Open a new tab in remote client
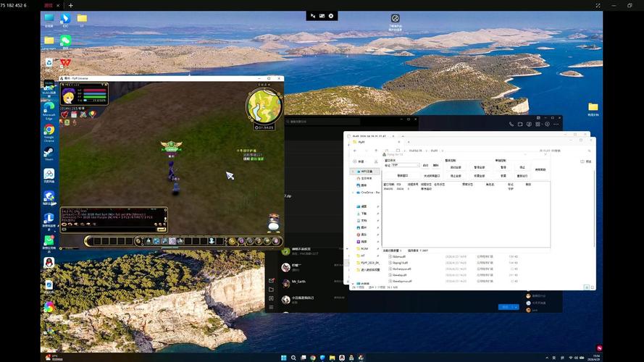This screenshot has width=644, height=362. (x=71, y=5)
